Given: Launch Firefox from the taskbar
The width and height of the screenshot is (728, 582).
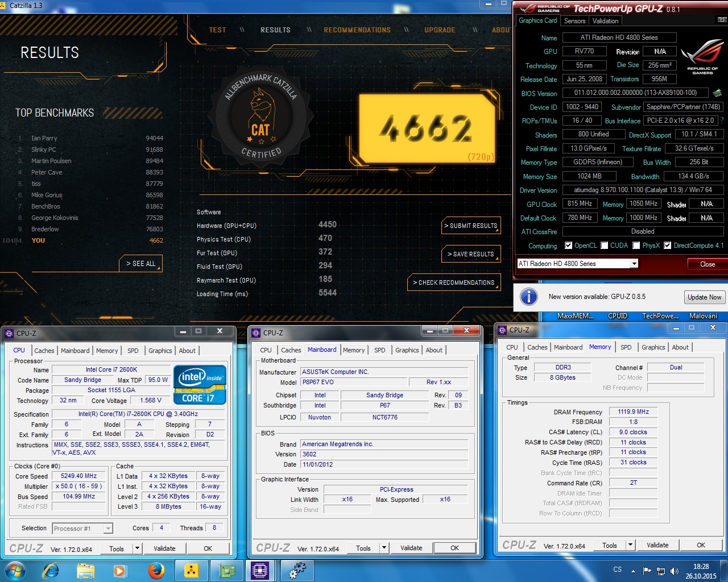Looking at the screenshot, I should coord(156,570).
